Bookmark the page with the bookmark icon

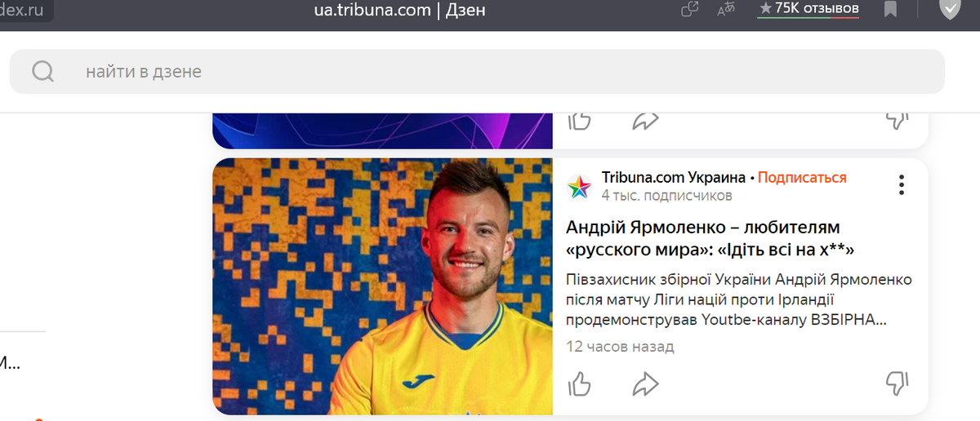point(890,10)
